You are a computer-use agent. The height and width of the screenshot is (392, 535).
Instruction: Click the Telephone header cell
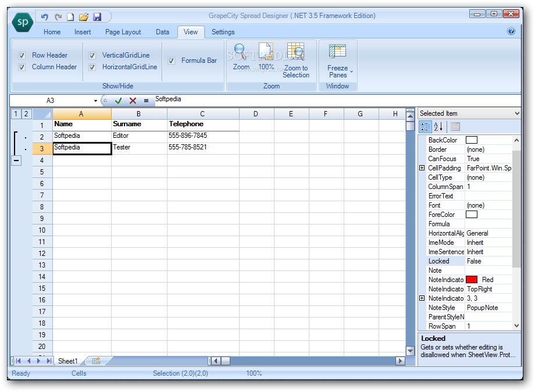click(203, 124)
